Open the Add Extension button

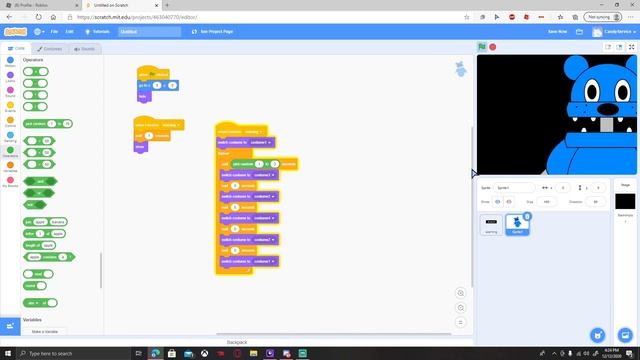[x=10, y=326]
